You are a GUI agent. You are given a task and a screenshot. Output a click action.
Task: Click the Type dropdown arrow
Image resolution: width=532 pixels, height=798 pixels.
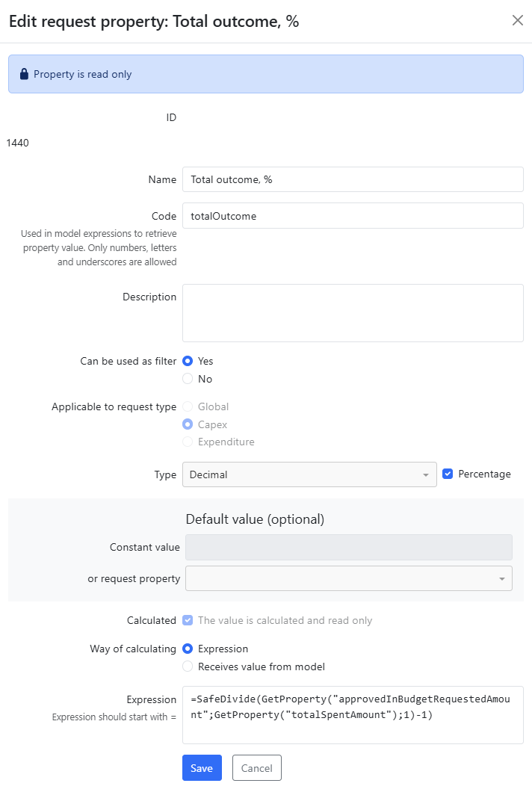pyautogui.click(x=426, y=474)
